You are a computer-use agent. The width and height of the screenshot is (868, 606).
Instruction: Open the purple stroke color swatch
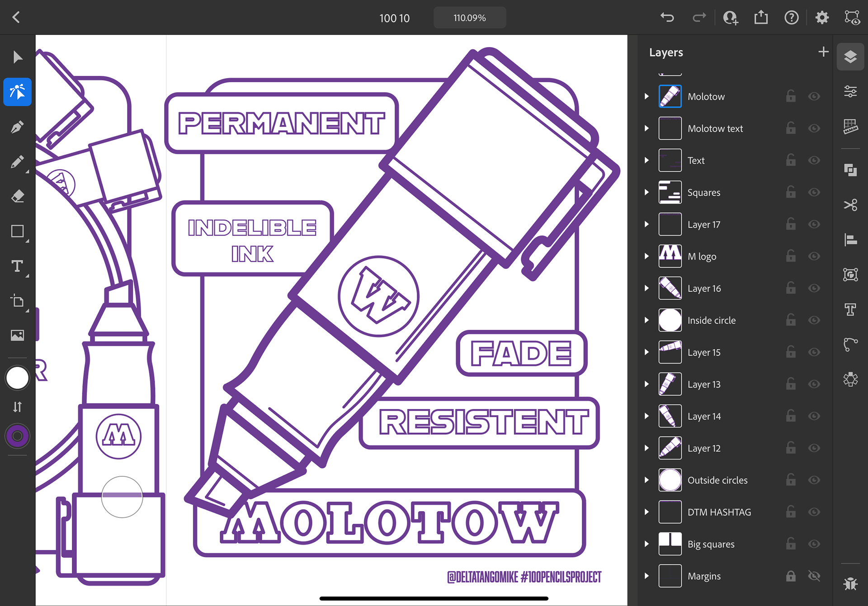click(x=17, y=436)
